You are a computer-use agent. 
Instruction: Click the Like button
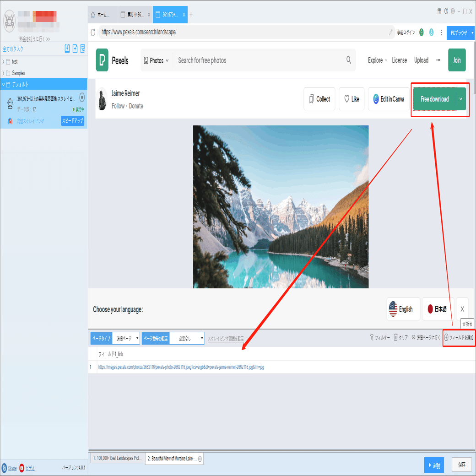352,99
